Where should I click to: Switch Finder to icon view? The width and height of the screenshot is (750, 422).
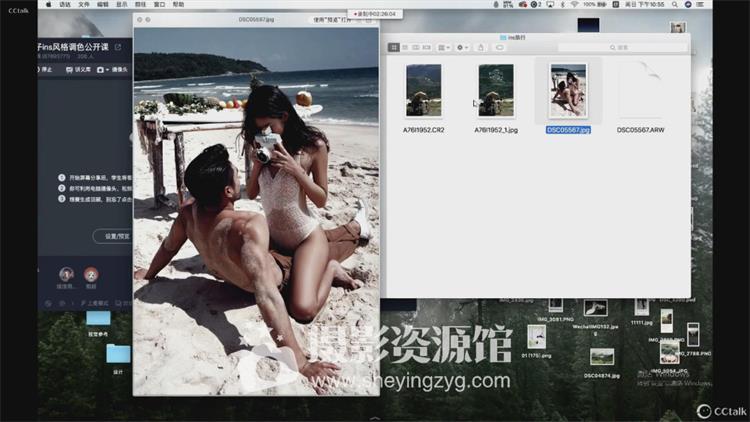[394, 47]
